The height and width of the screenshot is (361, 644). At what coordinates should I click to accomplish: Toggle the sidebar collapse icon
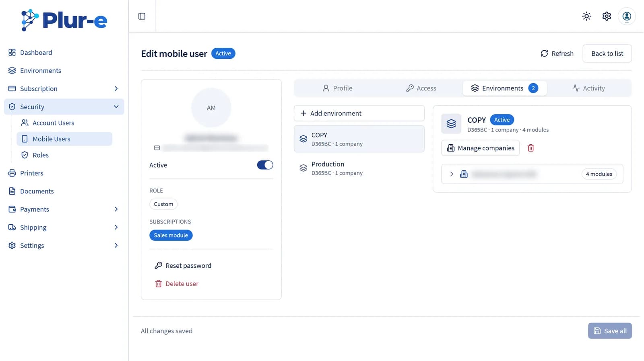pos(142,16)
